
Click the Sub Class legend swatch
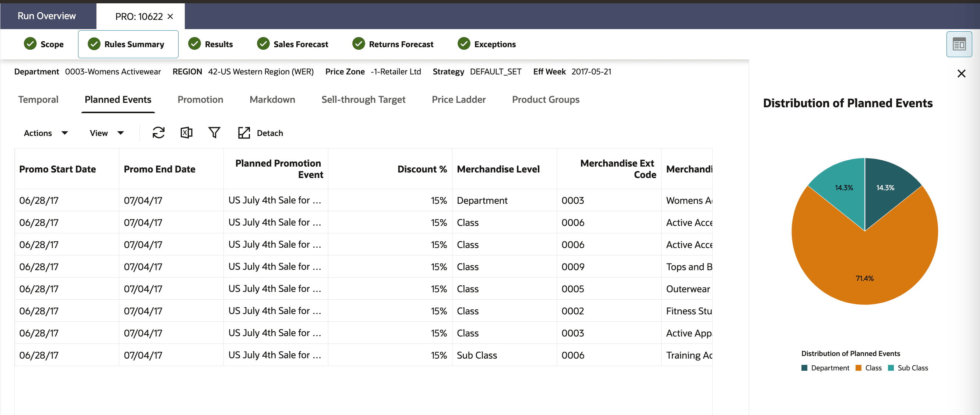click(x=891, y=368)
